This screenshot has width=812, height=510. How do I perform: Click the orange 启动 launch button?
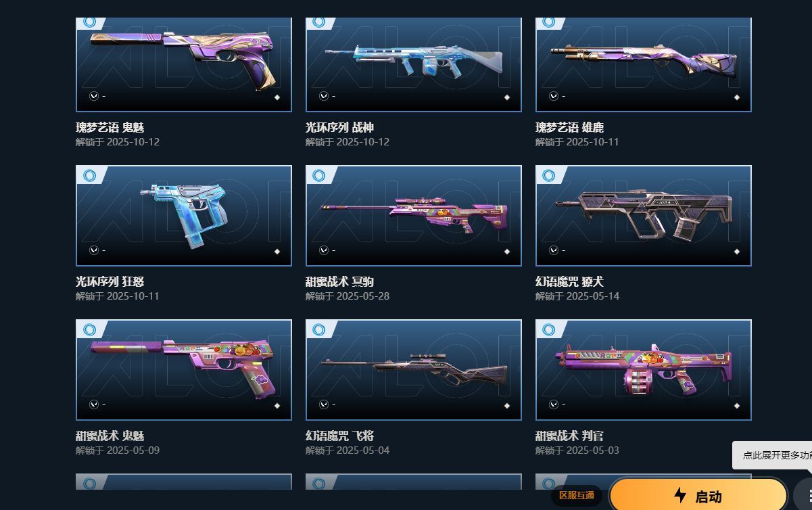[698, 496]
